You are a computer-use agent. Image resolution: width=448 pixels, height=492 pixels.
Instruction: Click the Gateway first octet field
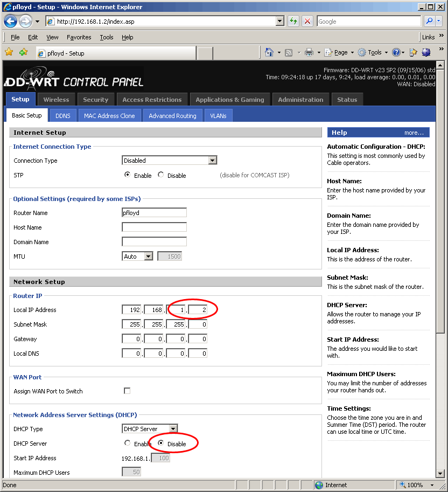click(x=132, y=339)
